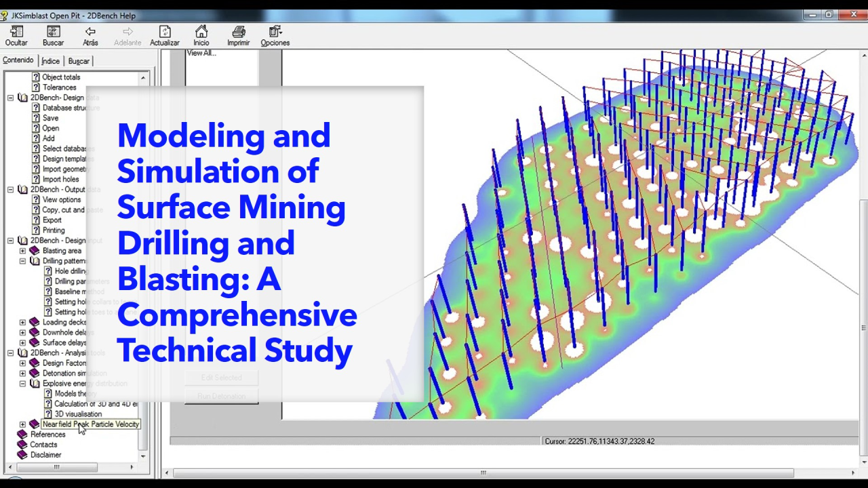Click the open book icon for Explosive energy distribution
The height and width of the screenshot is (488, 868).
click(35, 384)
